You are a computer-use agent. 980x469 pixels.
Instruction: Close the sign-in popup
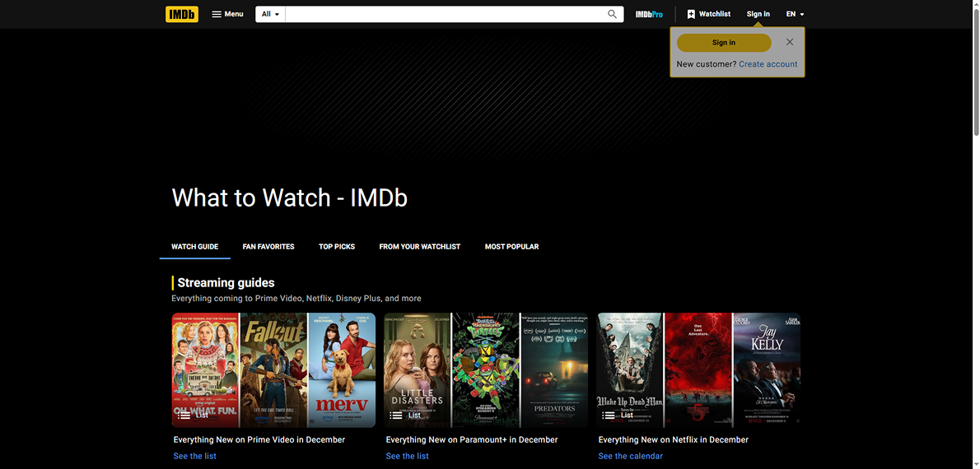pyautogui.click(x=790, y=42)
